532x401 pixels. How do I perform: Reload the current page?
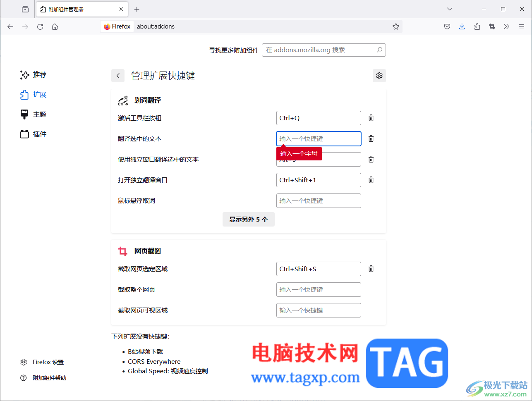click(x=40, y=26)
